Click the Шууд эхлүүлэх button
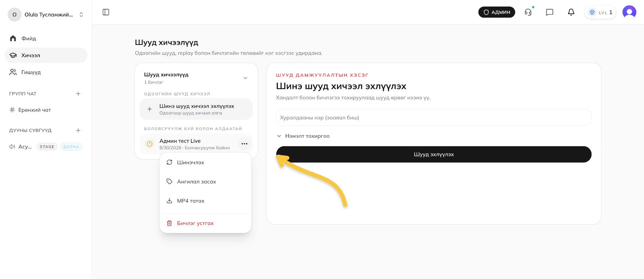 click(434, 154)
